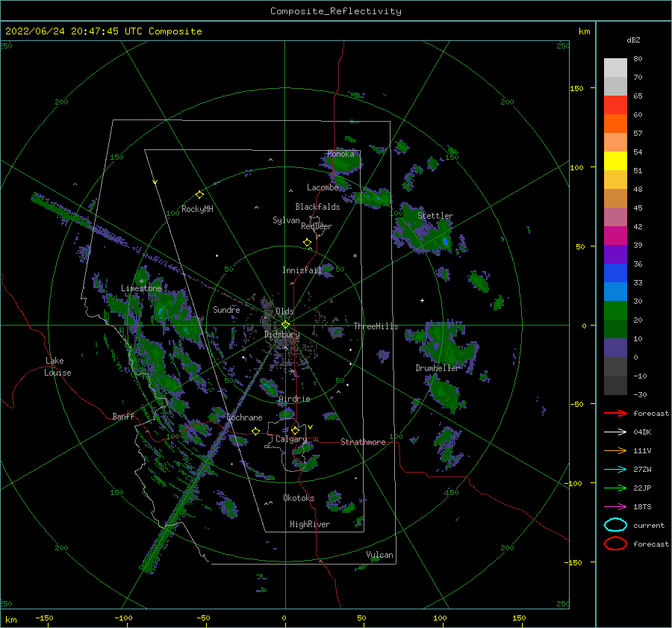This screenshot has height=628, width=672.
Task: Click the -30 value at scale bottom
Action: pos(640,394)
